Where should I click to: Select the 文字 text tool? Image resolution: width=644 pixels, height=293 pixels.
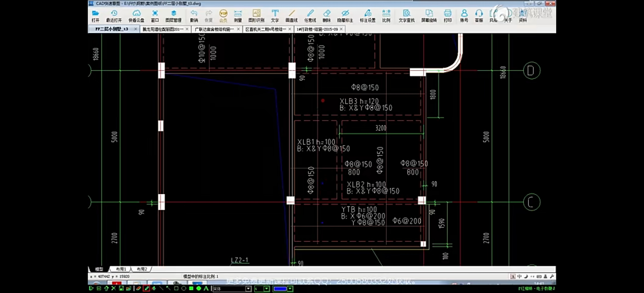click(275, 16)
